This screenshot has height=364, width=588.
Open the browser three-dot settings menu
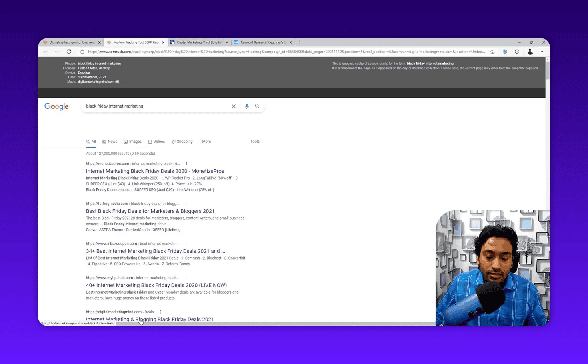coord(543,52)
